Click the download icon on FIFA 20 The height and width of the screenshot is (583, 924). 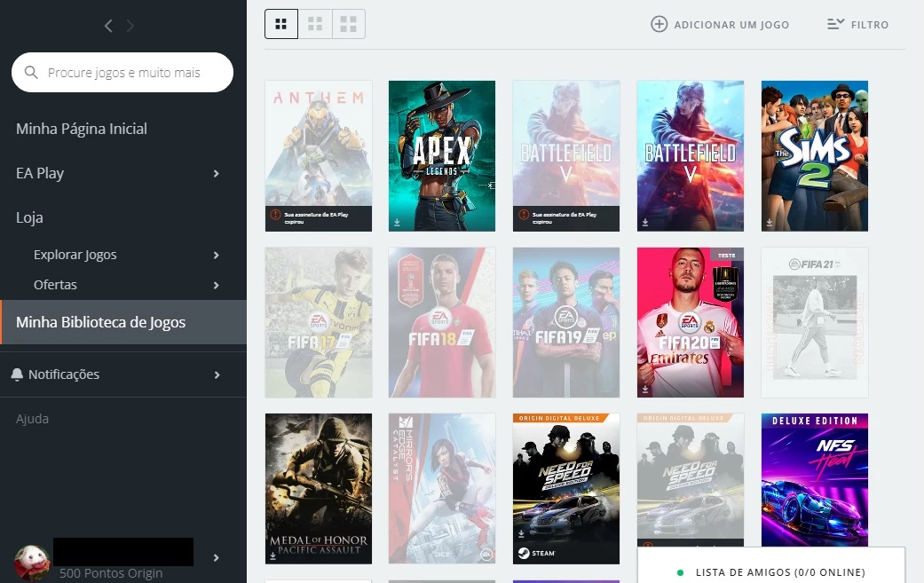[645, 390]
